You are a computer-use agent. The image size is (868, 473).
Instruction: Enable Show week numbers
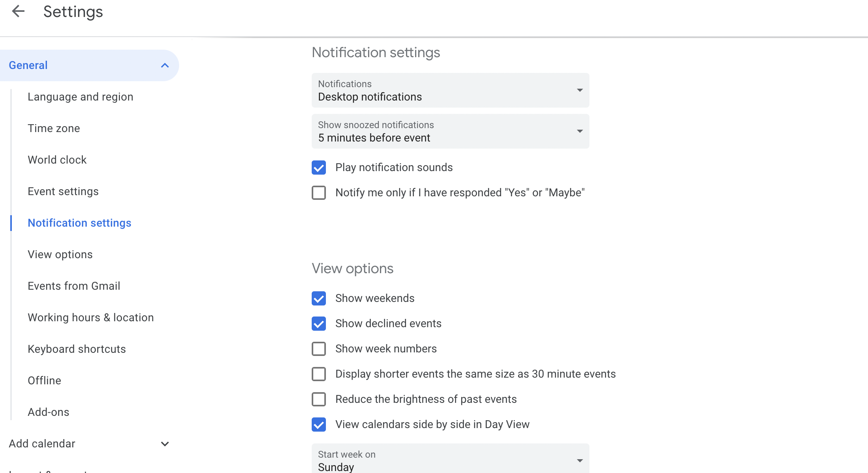319,349
